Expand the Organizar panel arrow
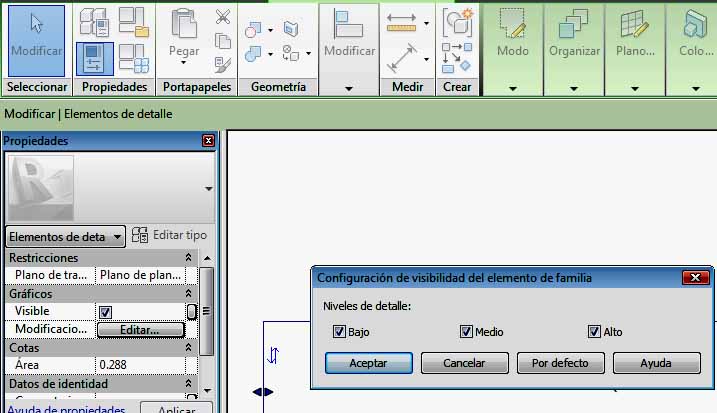This screenshot has width=717, height=413. click(x=573, y=88)
